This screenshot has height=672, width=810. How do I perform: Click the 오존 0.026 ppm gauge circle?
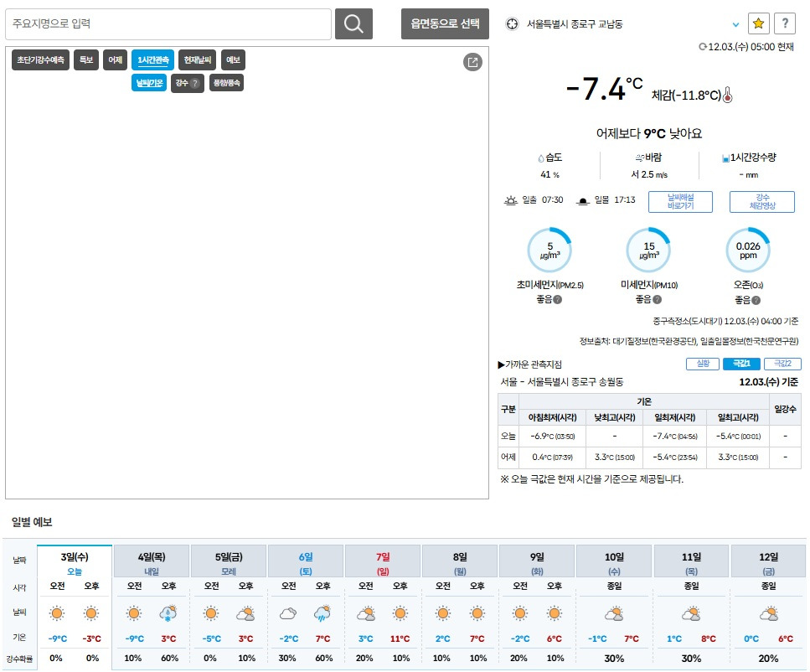[748, 250]
